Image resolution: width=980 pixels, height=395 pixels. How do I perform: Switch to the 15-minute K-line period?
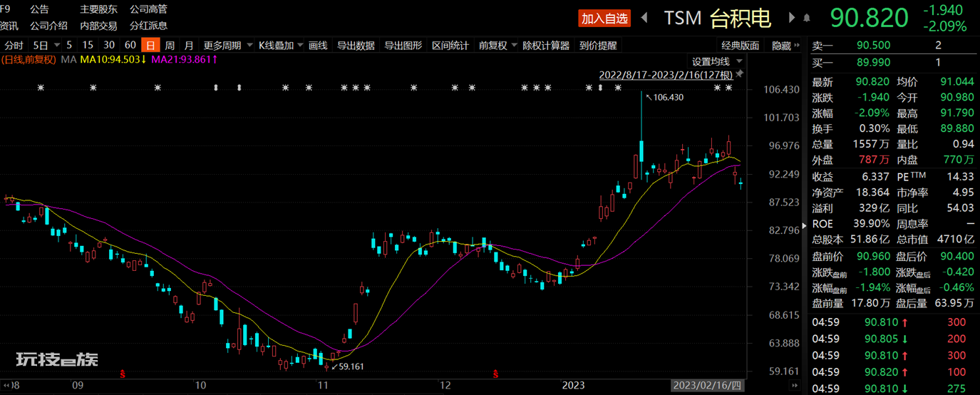88,46
